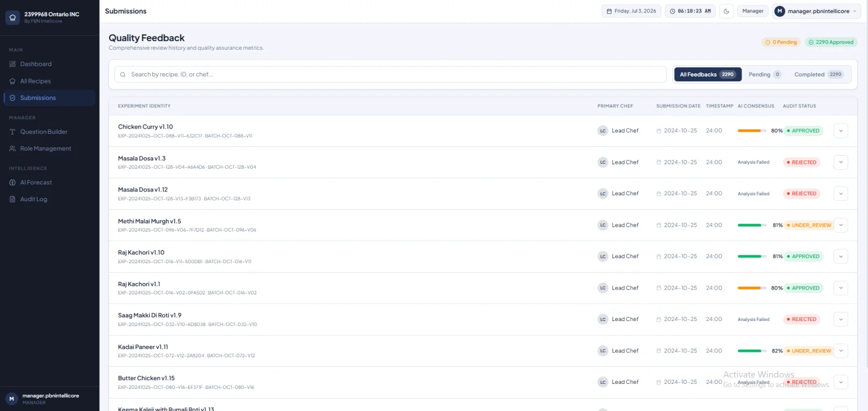
Task: Click LC avatar in Chicken Curry v1.10 row
Action: 603,131
